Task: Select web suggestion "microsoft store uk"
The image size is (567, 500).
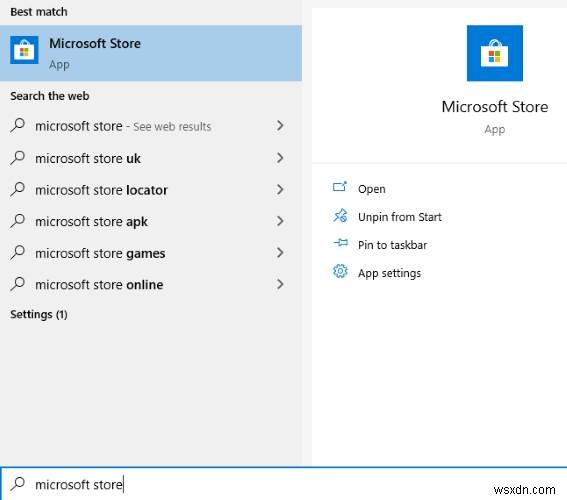Action: point(151,158)
